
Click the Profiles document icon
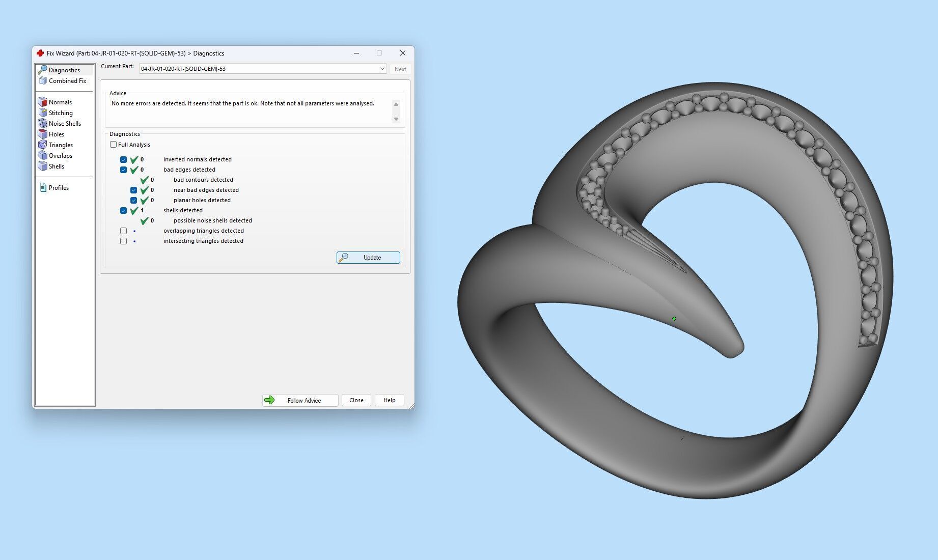tap(43, 187)
